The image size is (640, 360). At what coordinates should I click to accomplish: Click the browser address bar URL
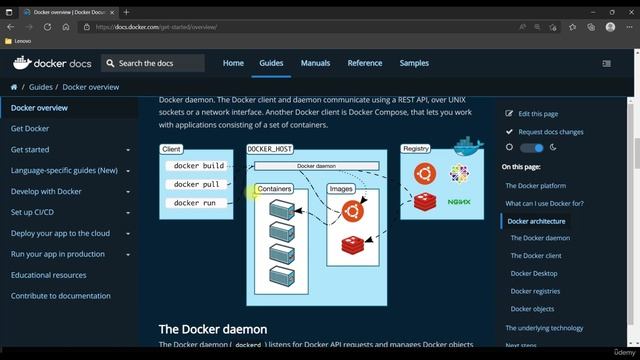156,27
